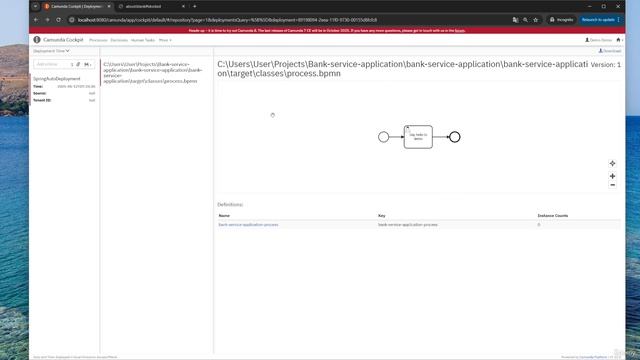640x360 pixels.
Task: Reload the page with refresh icon
Action: pos(58,20)
